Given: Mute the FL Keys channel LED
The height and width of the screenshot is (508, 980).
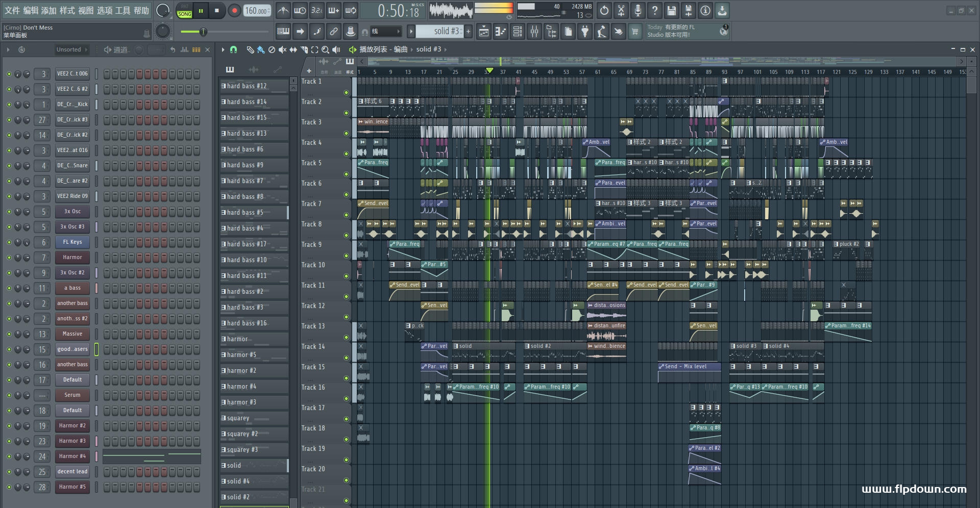Looking at the screenshot, I should tap(9, 242).
